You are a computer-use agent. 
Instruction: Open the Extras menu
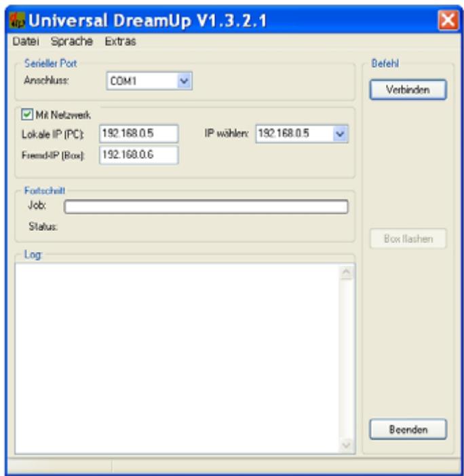click(120, 41)
